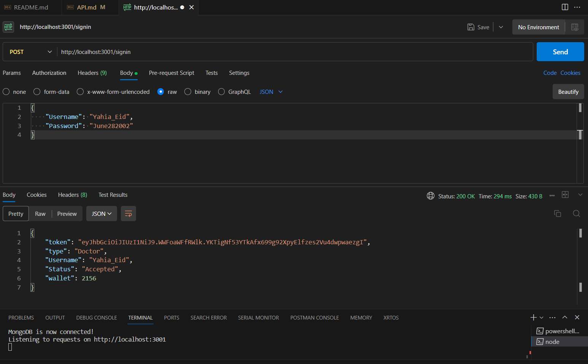Click the request Cookies link
588x364 pixels.
pos(570,73)
